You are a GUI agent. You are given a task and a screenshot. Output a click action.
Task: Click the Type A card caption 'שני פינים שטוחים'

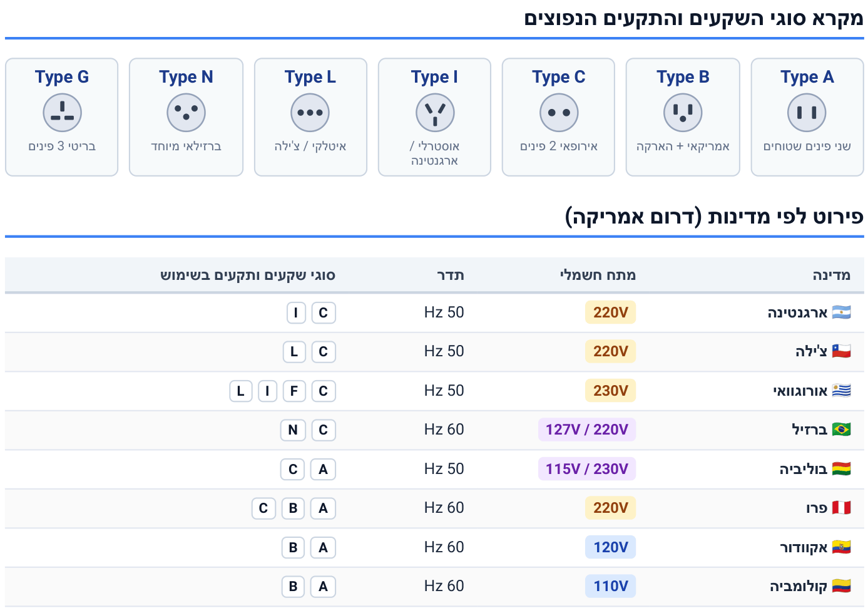(x=807, y=146)
